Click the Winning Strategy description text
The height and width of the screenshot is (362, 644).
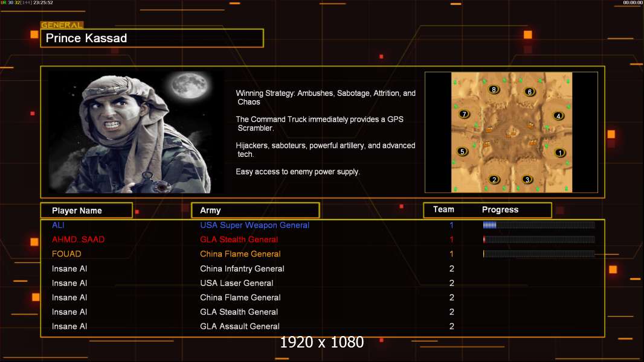(326, 98)
